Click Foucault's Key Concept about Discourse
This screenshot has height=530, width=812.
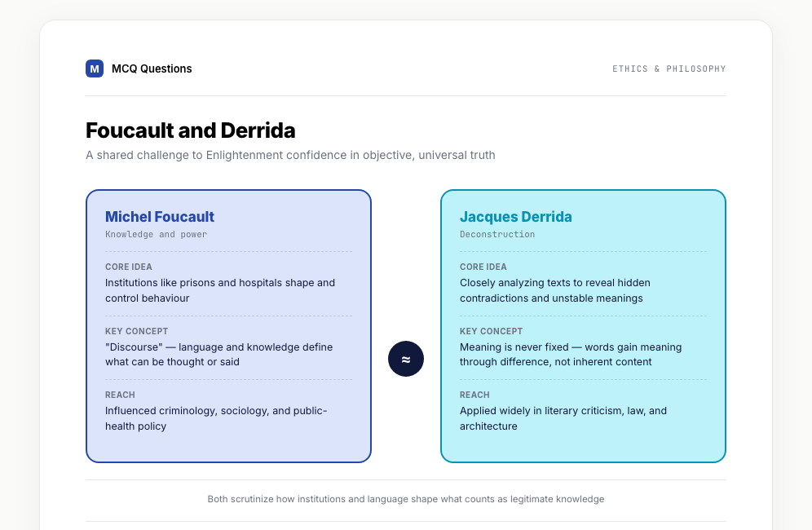click(219, 355)
